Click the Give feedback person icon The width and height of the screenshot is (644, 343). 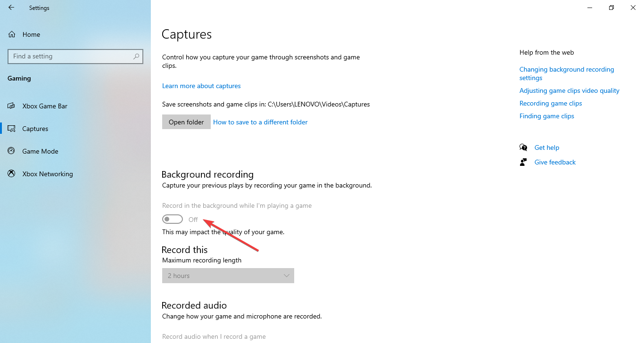tap(523, 162)
